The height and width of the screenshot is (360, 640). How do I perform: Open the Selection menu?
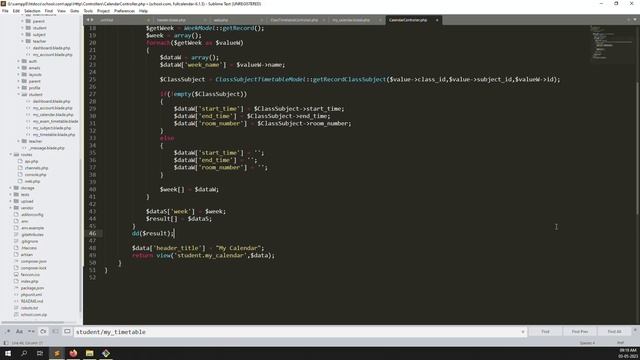32,11
